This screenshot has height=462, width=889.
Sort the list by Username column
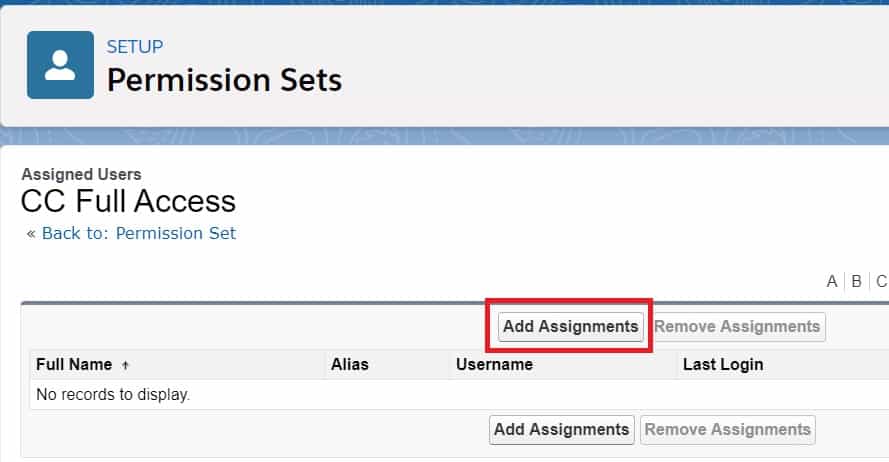point(494,365)
